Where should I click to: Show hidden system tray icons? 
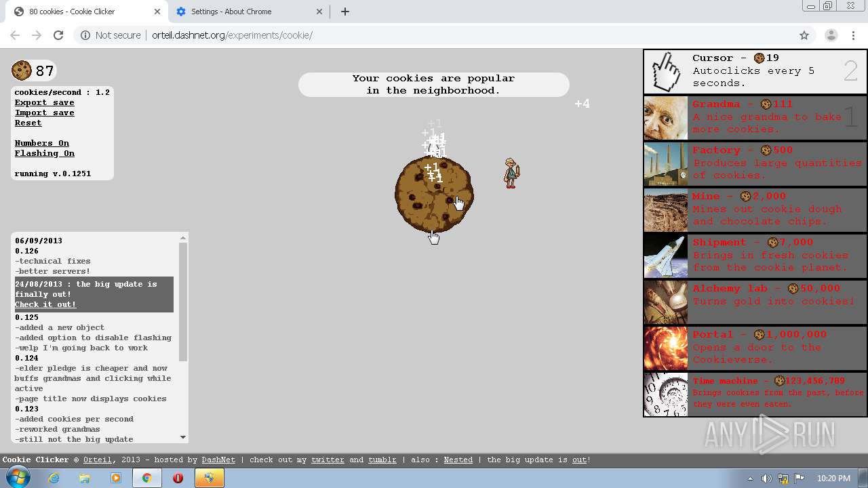(x=750, y=479)
